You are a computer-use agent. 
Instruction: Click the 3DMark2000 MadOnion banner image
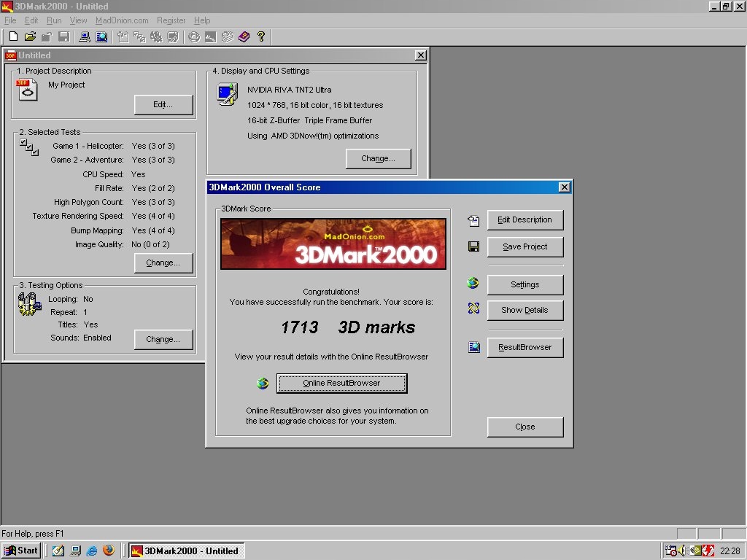point(333,244)
